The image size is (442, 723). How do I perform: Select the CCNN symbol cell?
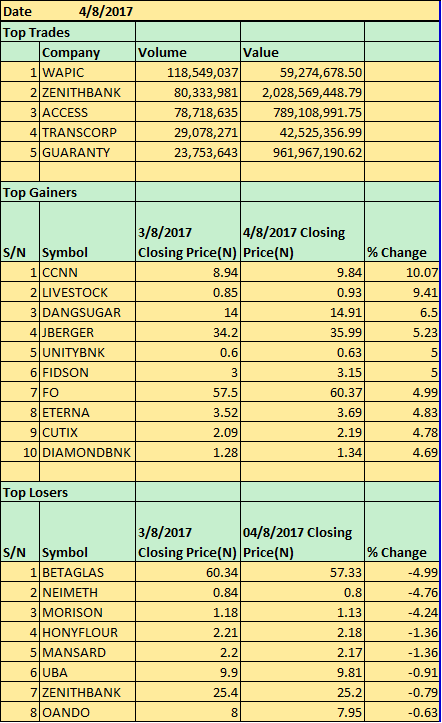88,273
